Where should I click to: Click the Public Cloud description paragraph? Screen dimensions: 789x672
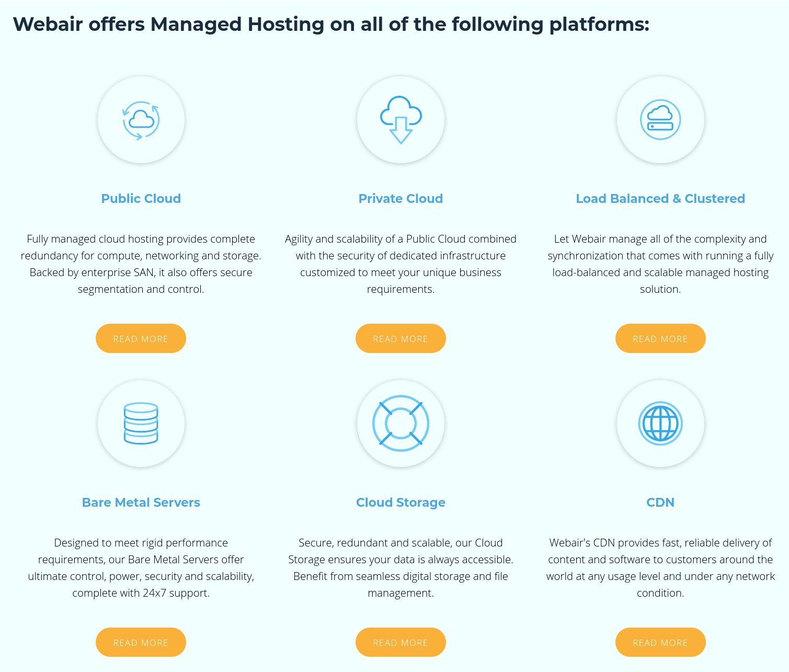point(141,264)
